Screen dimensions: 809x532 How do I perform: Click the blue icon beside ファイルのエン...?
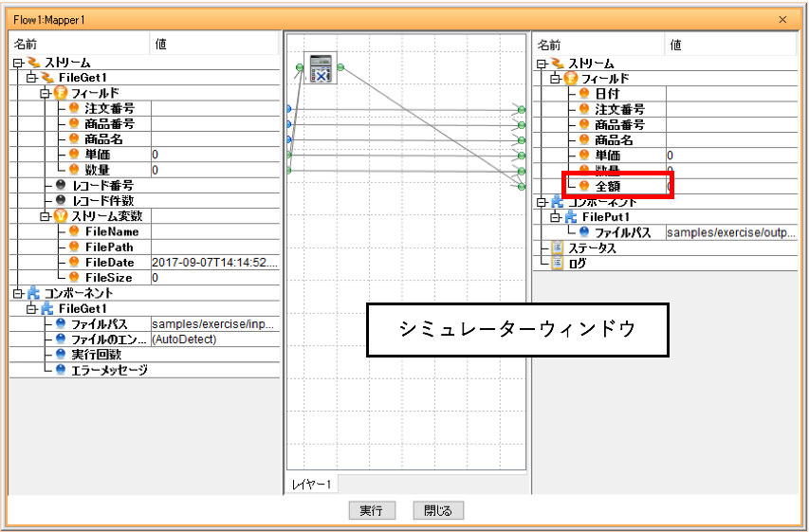pyautogui.click(x=61, y=339)
